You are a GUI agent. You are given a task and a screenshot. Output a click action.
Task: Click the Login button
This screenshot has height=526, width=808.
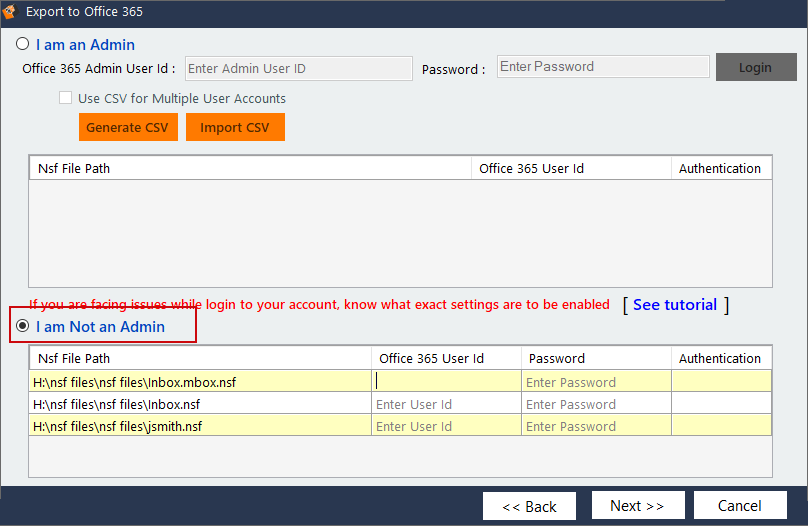(756, 67)
